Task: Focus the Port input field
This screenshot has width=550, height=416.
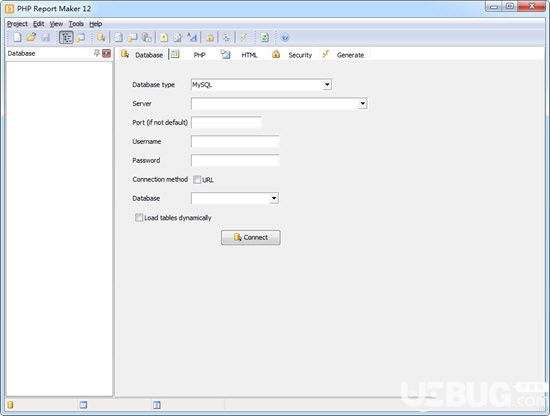Action: point(227,122)
